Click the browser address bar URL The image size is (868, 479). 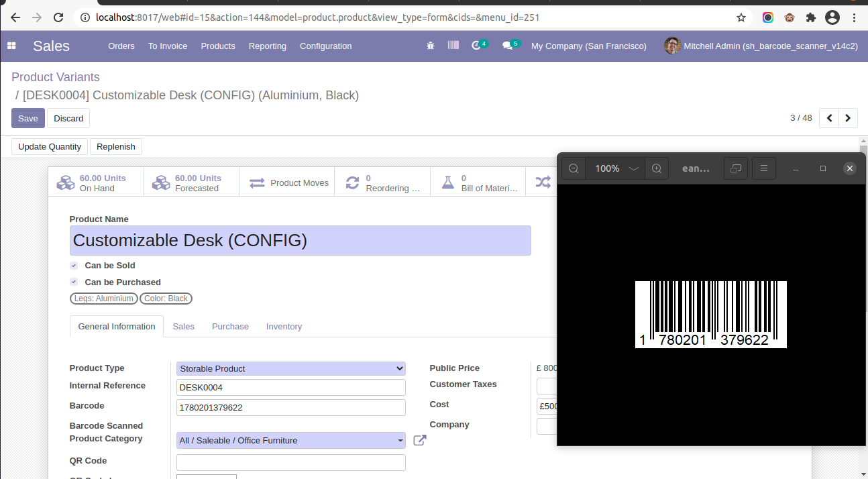click(x=318, y=17)
